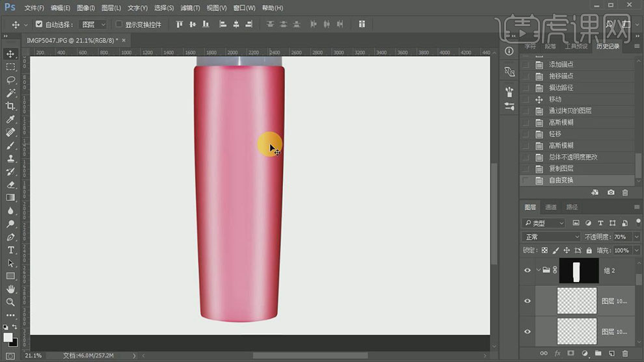Collapse the 组 2 group
Viewport: 644px width, 362px height.
539,270
